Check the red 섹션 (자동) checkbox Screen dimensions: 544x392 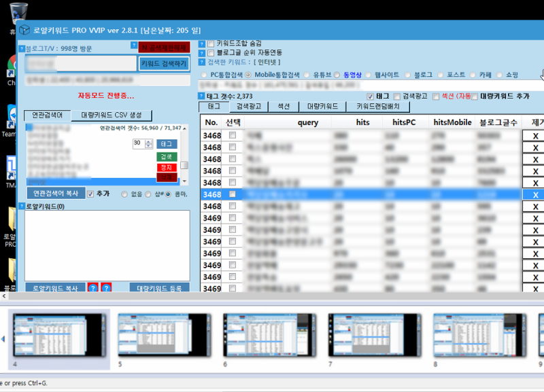[x=436, y=96]
